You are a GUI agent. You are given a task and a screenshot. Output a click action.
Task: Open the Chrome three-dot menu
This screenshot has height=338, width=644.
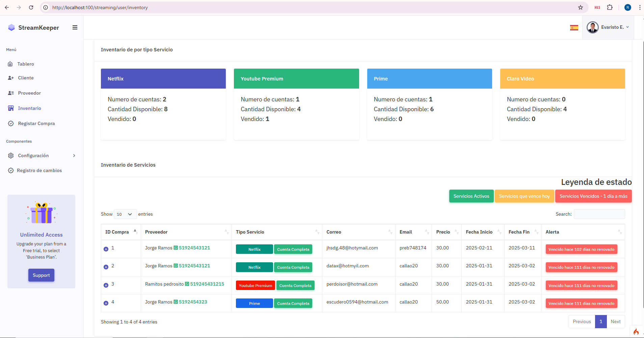[640, 7]
